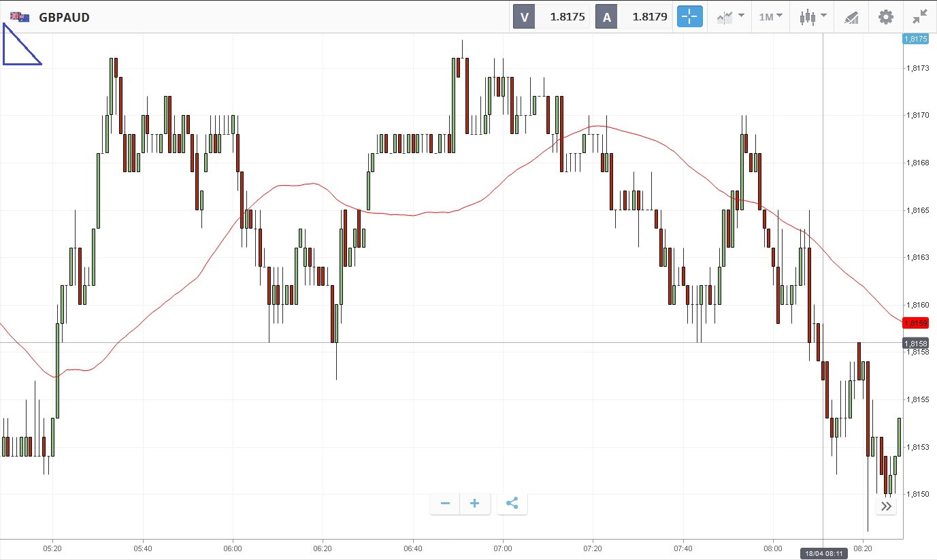Collapse the chart from full screen
This screenshot has width=937, height=560.
[920, 17]
